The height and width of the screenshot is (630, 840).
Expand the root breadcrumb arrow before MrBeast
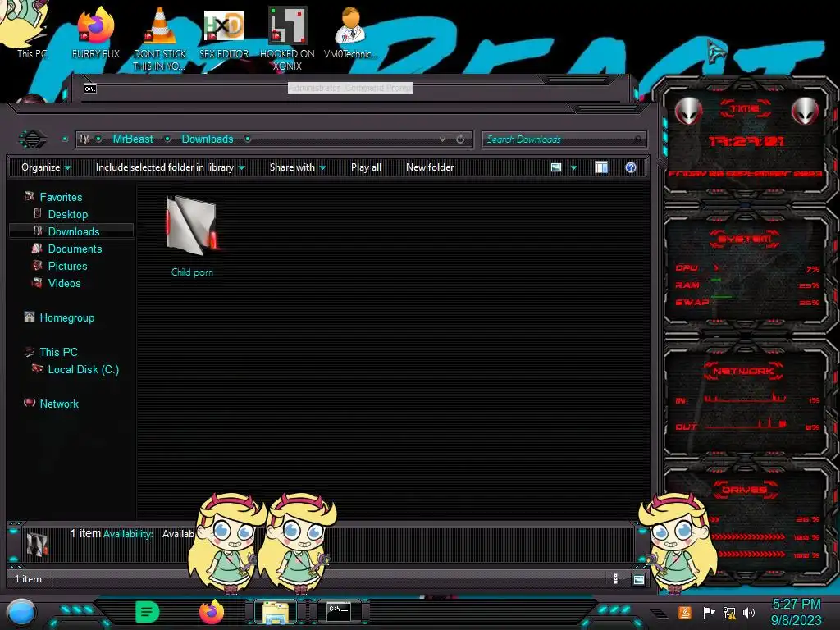point(98,139)
